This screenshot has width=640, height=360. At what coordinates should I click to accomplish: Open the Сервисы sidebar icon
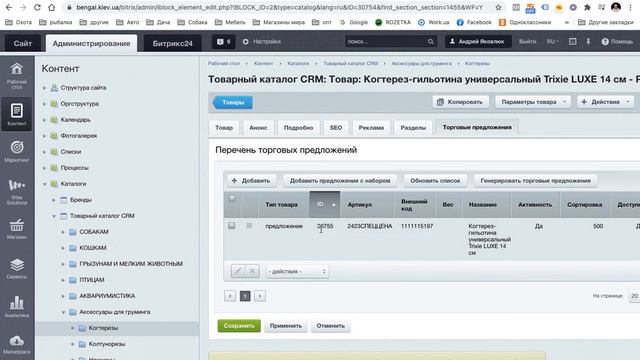click(x=17, y=269)
